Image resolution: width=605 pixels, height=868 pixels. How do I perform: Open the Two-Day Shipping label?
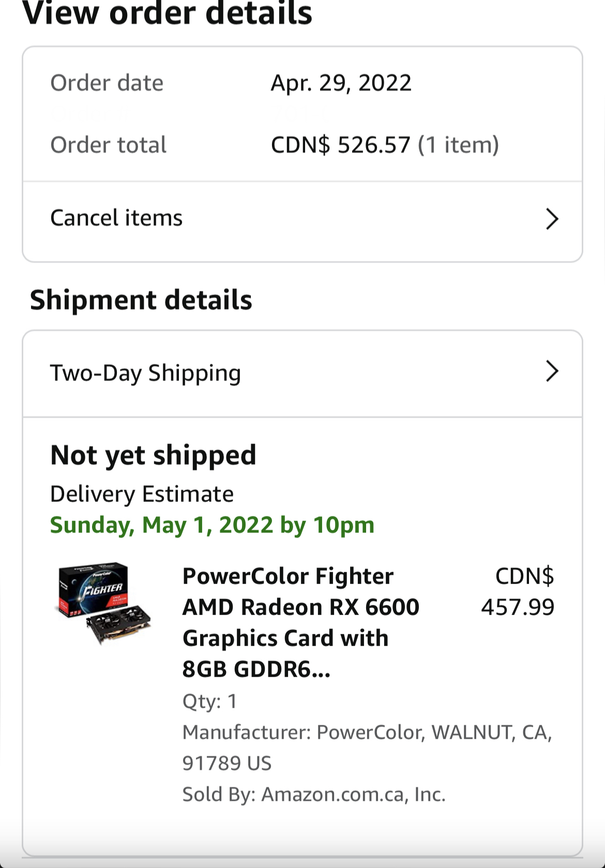[x=145, y=373]
